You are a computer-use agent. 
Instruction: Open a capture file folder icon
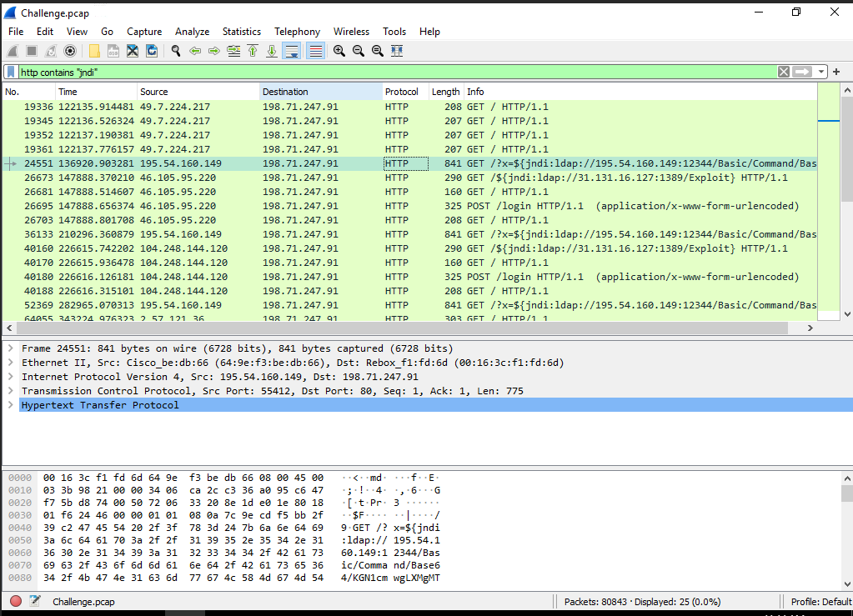[94, 51]
